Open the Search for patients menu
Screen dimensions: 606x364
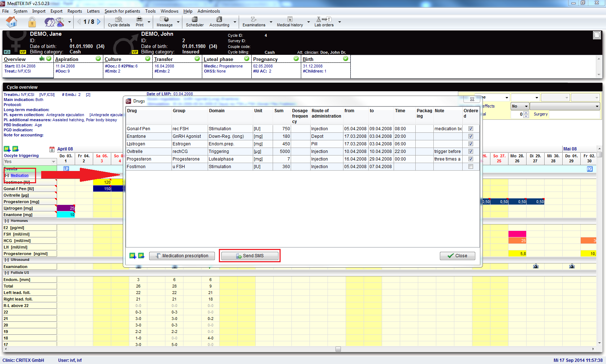coord(122,11)
